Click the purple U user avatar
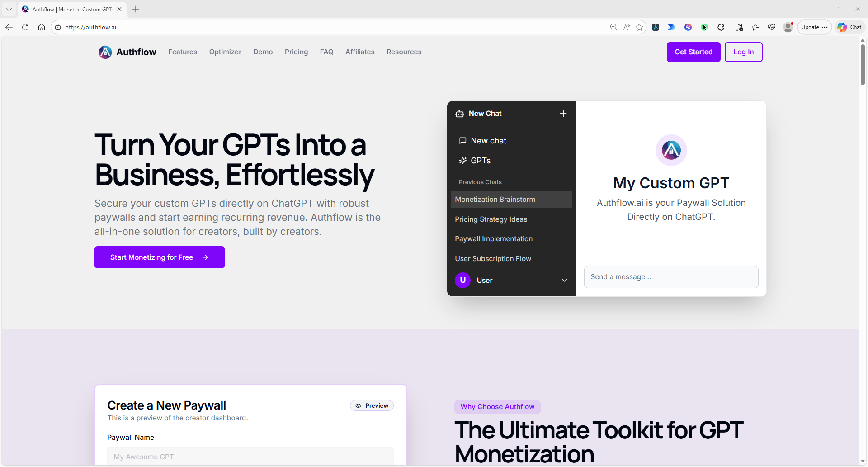The width and height of the screenshot is (868, 467). (462, 280)
